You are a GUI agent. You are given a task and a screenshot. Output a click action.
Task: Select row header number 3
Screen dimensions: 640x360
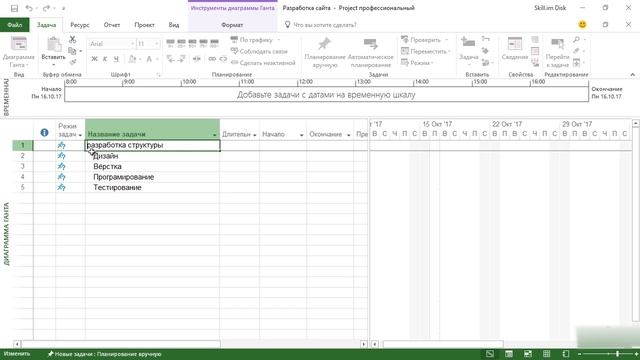[x=22, y=166]
